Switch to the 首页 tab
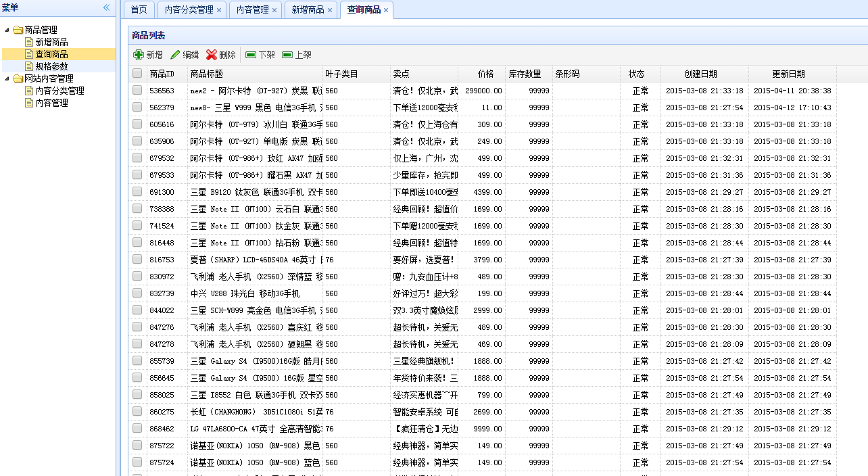Image resolution: width=868 pixels, height=476 pixels. point(139,10)
